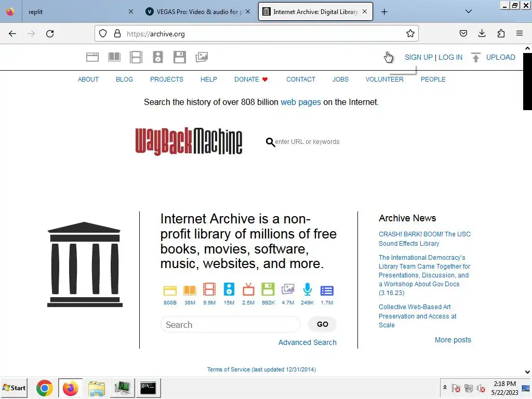Open Firefox downloads panel
This screenshot has height=399, width=532.
pyautogui.click(x=482, y=33)
